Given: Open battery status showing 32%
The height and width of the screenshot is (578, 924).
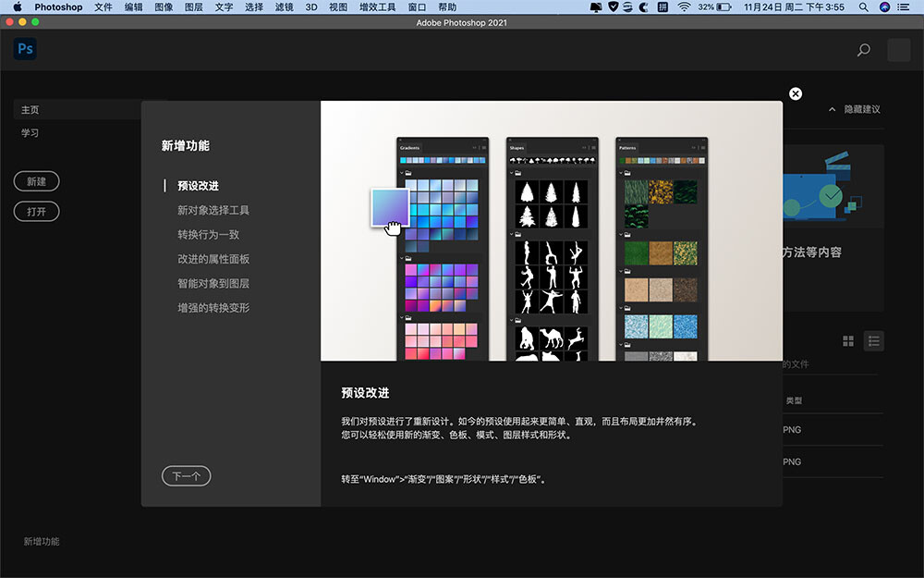Looking at the screenshot, I should pyautogui.click(x=715, y=7).
